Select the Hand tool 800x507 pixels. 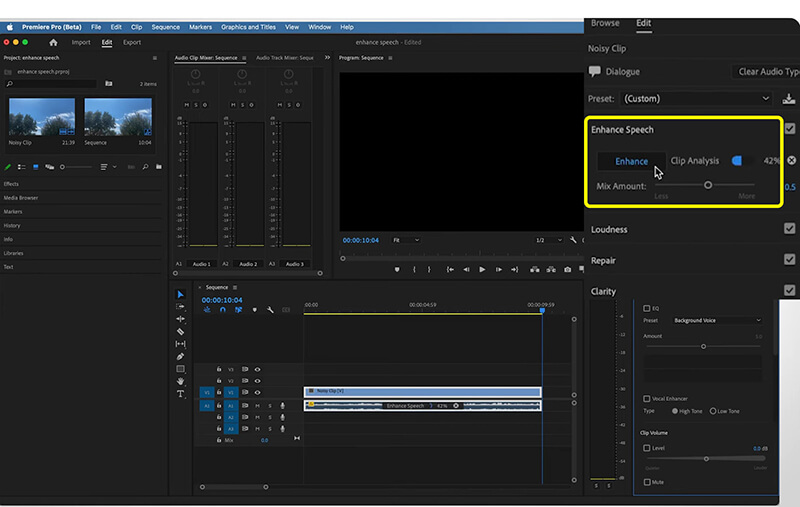coord(180,381)
